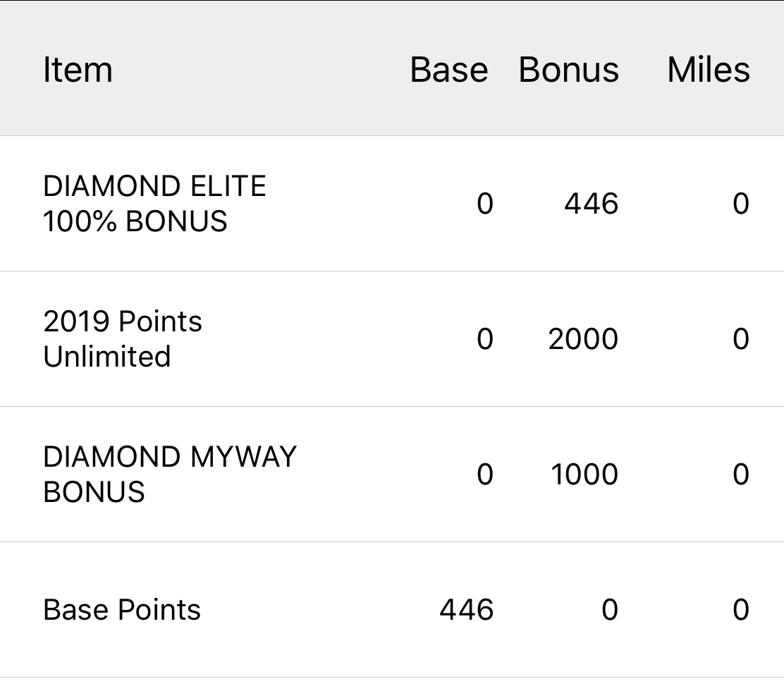Select Miles value in Base Points row
The image size is (784, 686).
pos(740,610)
